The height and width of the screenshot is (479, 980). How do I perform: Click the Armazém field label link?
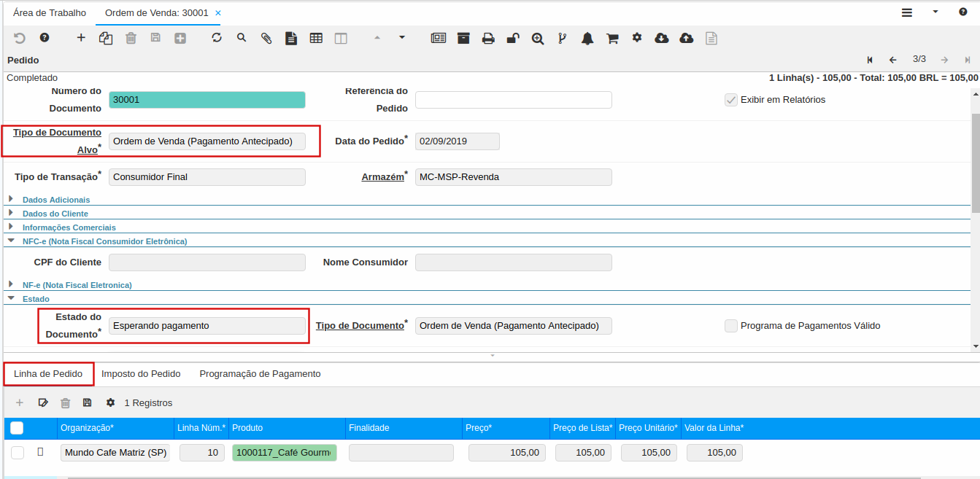pos(382,177)
